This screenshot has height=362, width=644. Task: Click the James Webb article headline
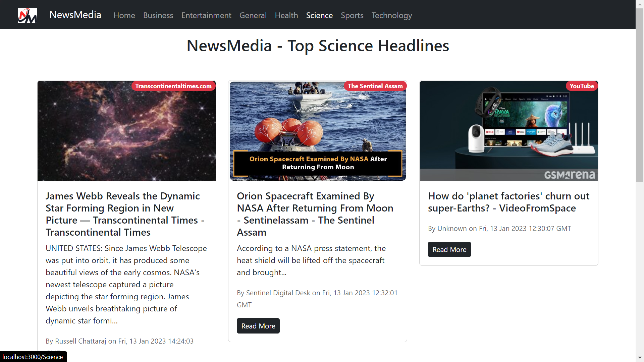(125, 214)
